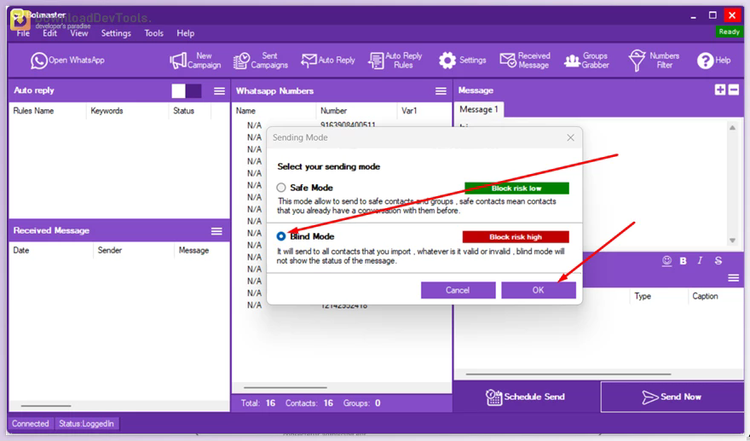Open Sent Campaigns

coord(261,60)
